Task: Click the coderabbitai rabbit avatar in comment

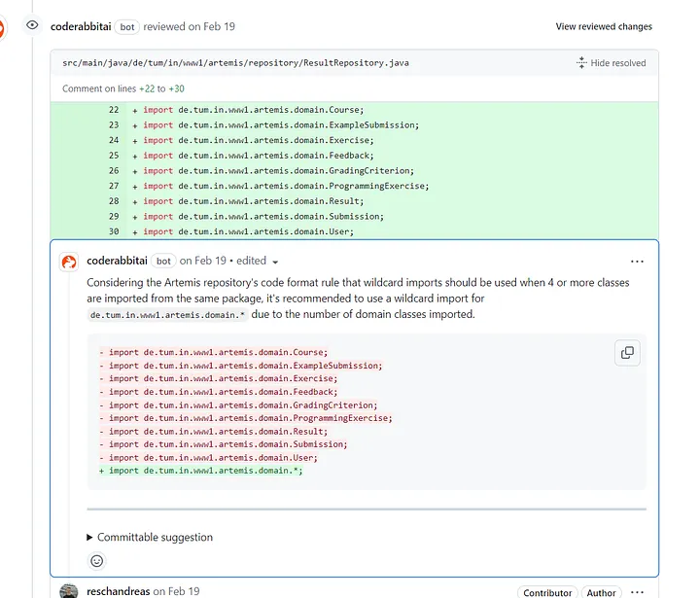Action: [x=69, y=262]
